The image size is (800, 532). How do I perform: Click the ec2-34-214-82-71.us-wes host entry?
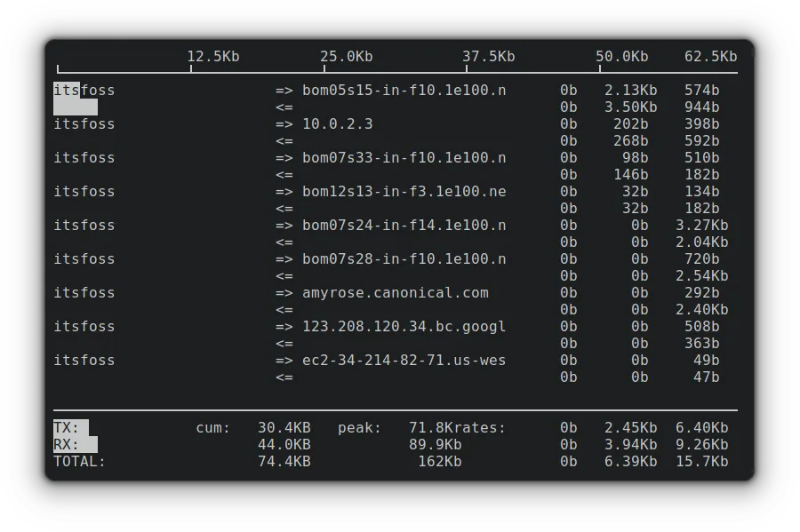point(405,360)
